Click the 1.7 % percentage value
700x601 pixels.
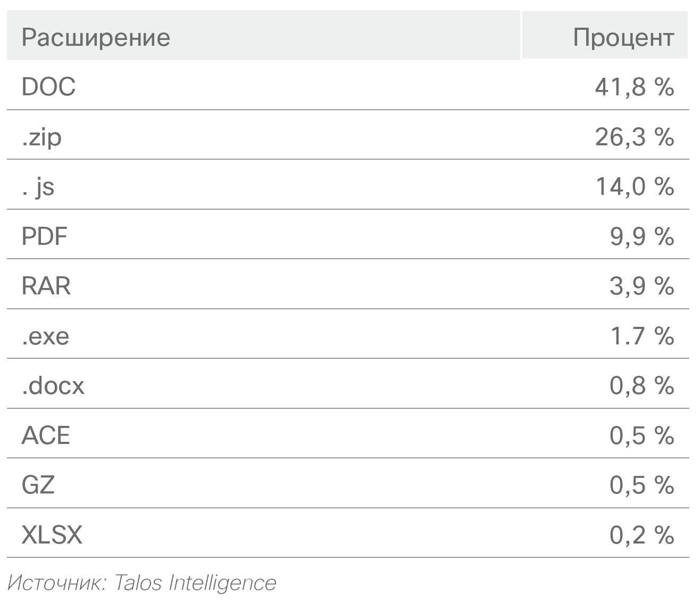[x=641, y=336]
